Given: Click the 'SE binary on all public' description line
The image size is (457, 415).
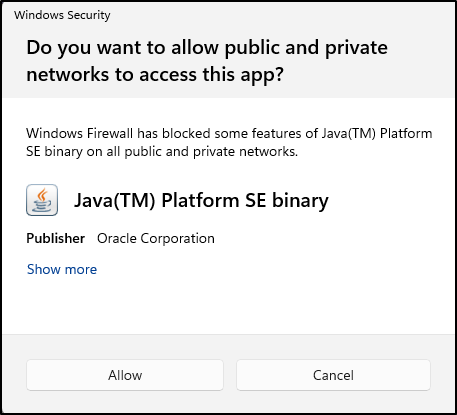Looking at the screenshot, I should click(162, 152).
